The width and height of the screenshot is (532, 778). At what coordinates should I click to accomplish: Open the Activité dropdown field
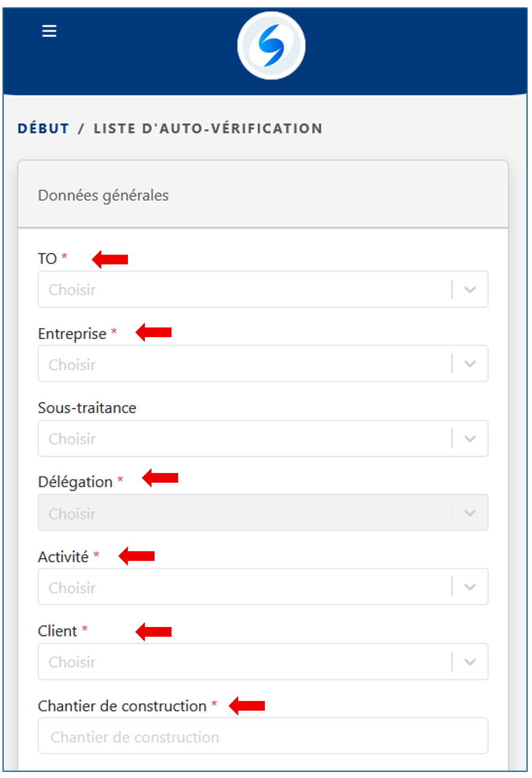(242, 588)
